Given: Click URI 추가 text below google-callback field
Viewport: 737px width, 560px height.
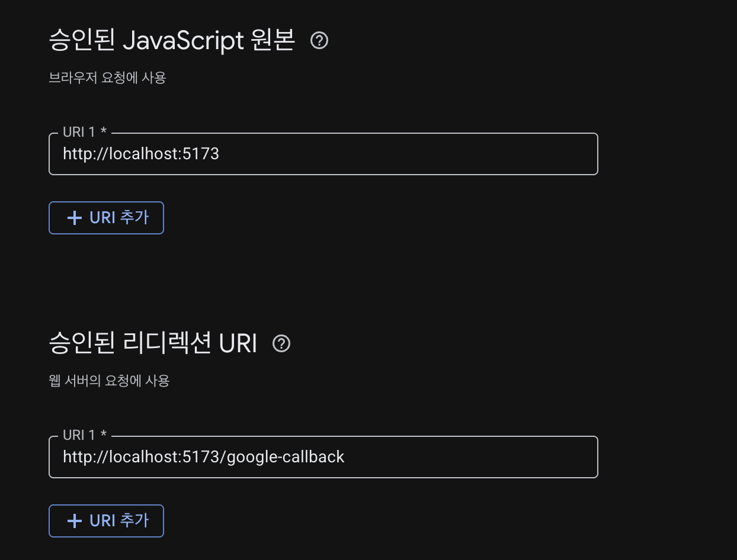Looking at the screenshot, I should pyautogui.click(x=119, y=521).
